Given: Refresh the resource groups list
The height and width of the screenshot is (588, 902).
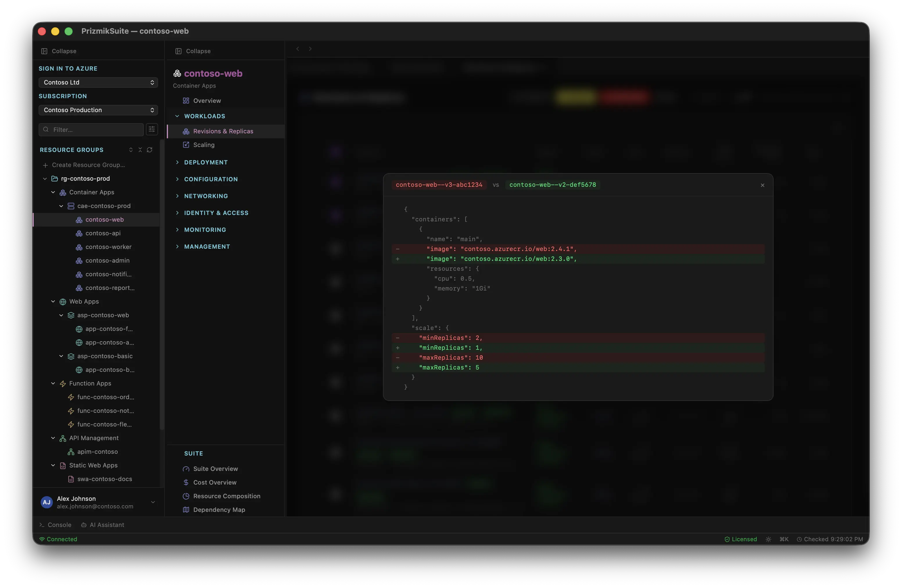Looking at the screenshot, I should (149, 150).
